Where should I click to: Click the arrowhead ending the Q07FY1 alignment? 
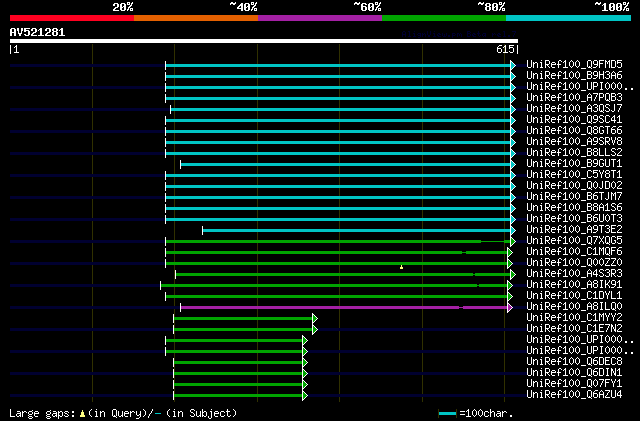coord(305,385)
